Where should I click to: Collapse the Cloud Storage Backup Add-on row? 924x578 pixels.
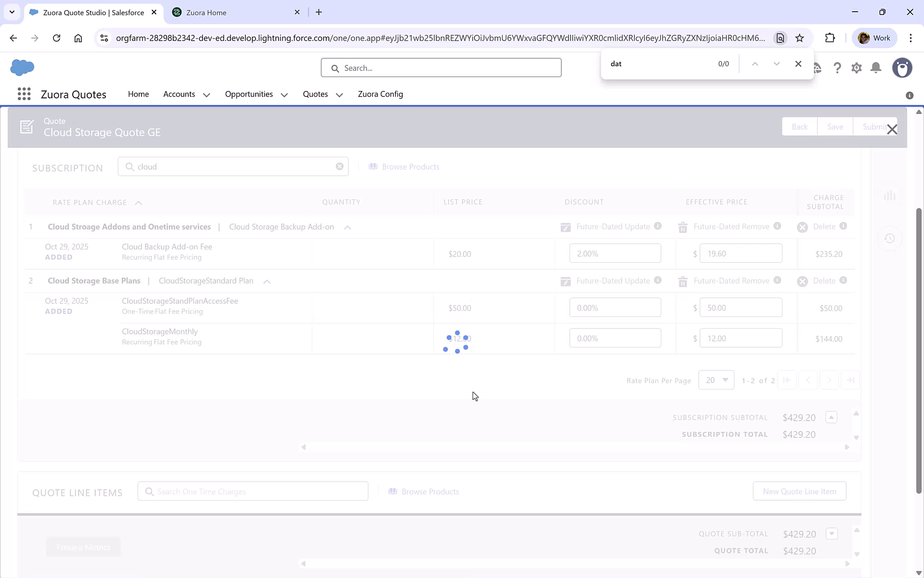coord(347,227)
